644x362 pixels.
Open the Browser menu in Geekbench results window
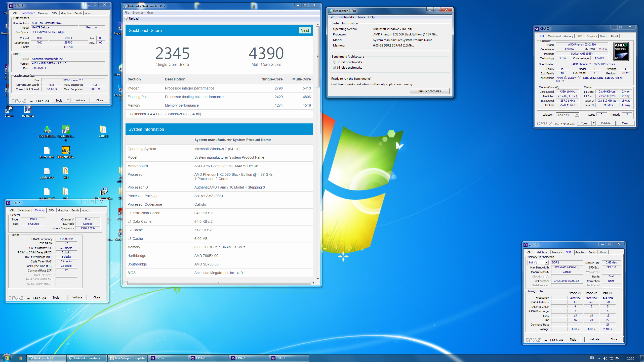coord(138,13)
